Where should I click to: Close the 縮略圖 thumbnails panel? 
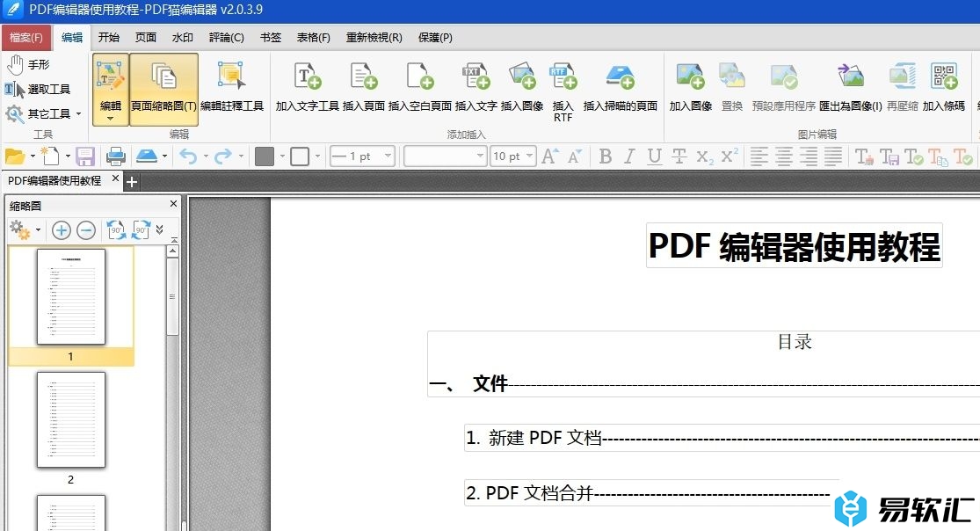click(174, 204)
